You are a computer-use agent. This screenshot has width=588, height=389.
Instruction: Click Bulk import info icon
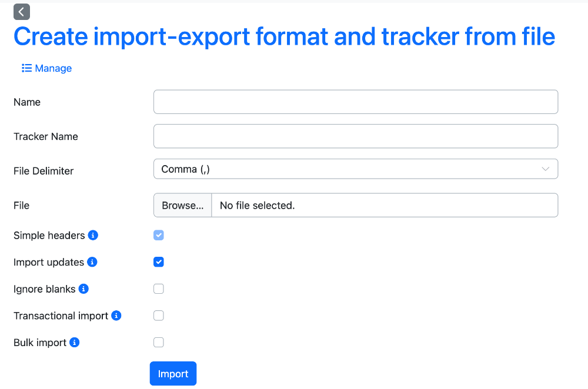click(x=75, y=343)
